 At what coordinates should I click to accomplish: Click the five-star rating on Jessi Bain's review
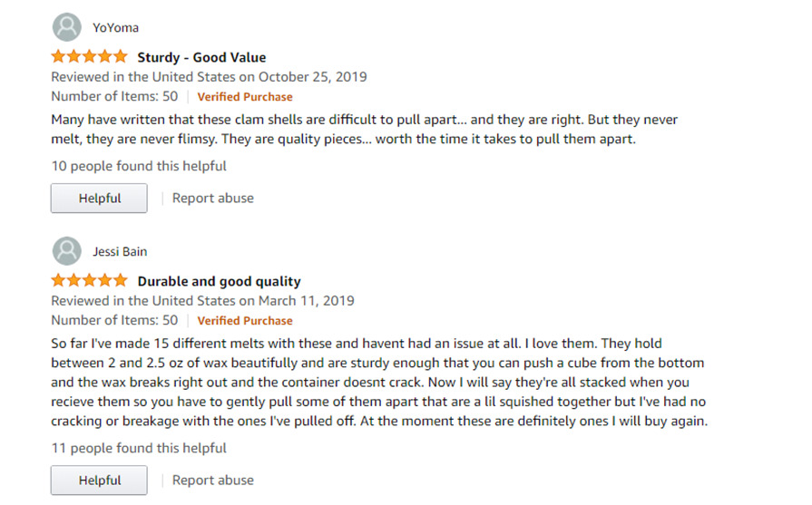pos(89,280)
